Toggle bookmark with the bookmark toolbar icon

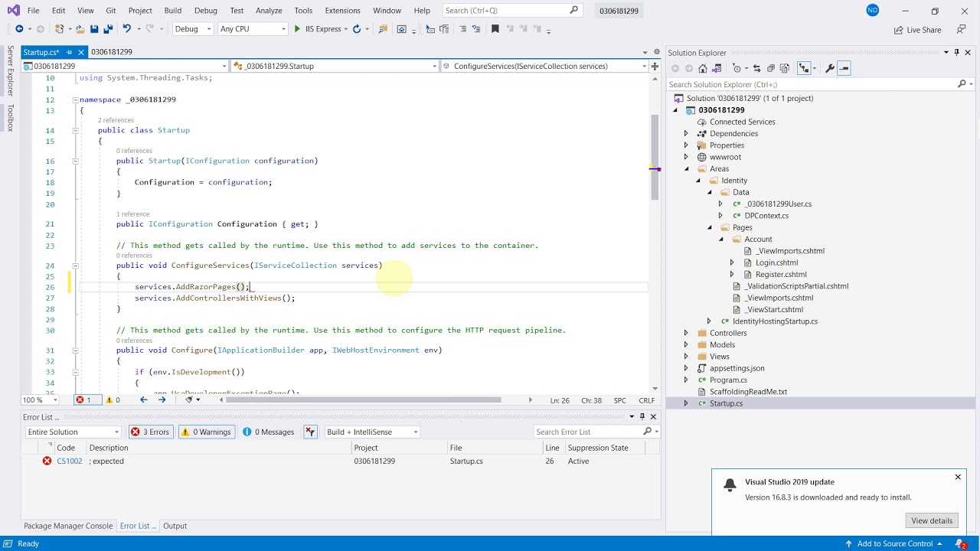pyautogui.click(x=495, y=29)
